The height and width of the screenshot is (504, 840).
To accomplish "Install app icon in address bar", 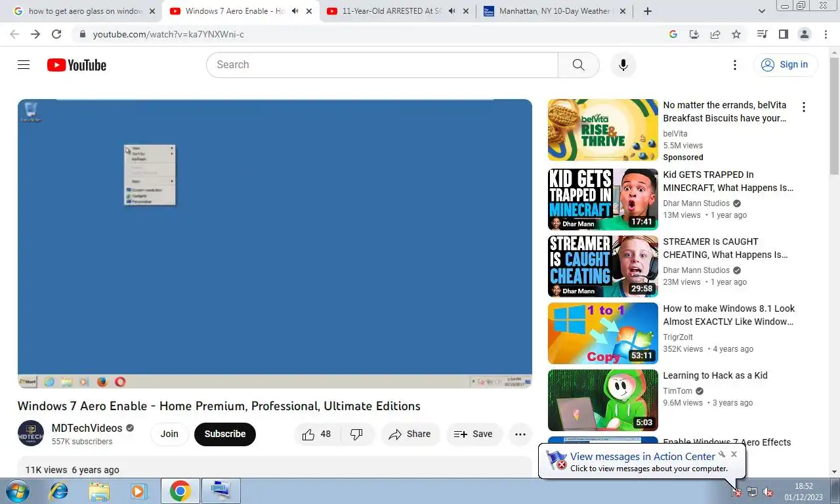I will [x=694, y=34].
